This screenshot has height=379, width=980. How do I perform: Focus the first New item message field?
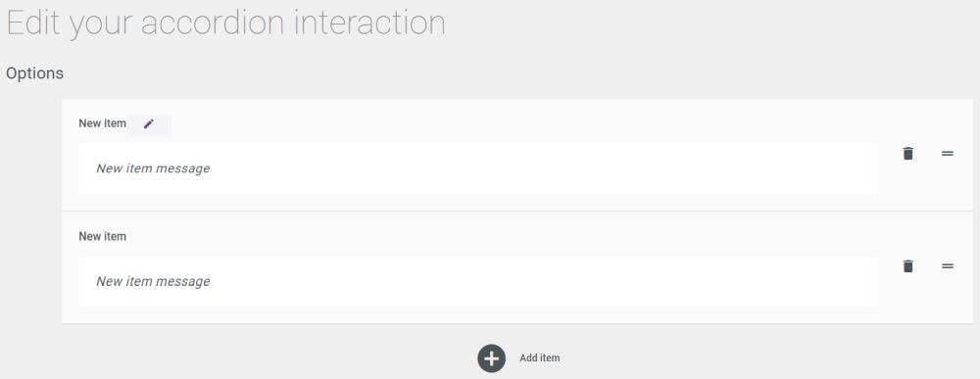[x=477, y=168]
